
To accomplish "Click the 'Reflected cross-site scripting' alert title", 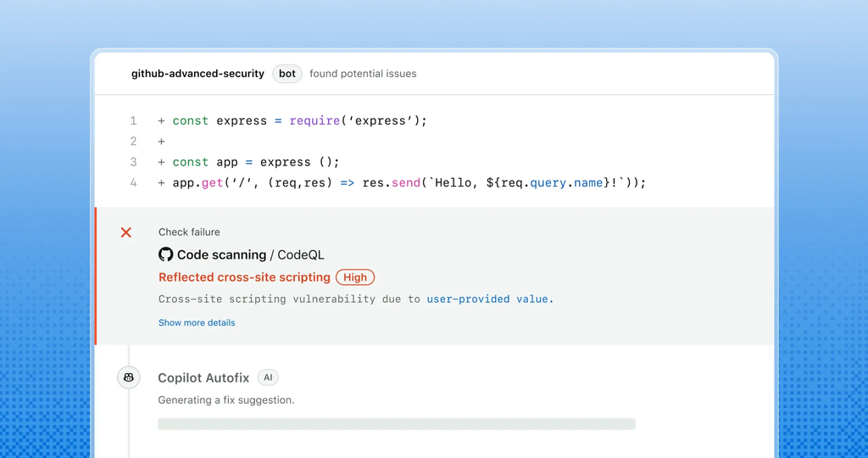I will [x=244, y=276].
